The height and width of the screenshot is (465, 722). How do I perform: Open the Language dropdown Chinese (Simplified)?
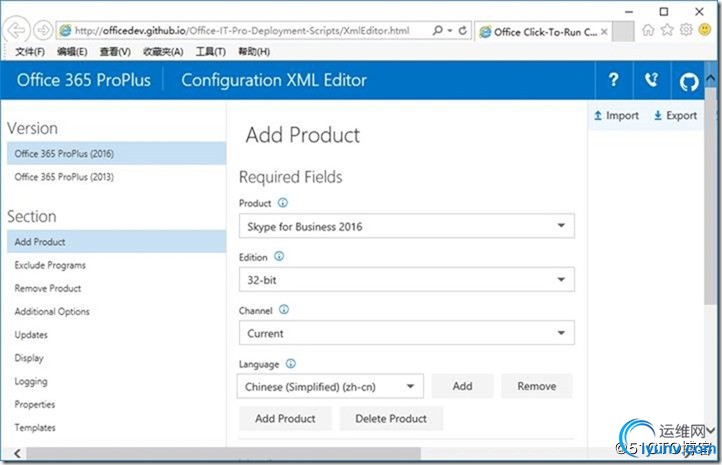330,386
